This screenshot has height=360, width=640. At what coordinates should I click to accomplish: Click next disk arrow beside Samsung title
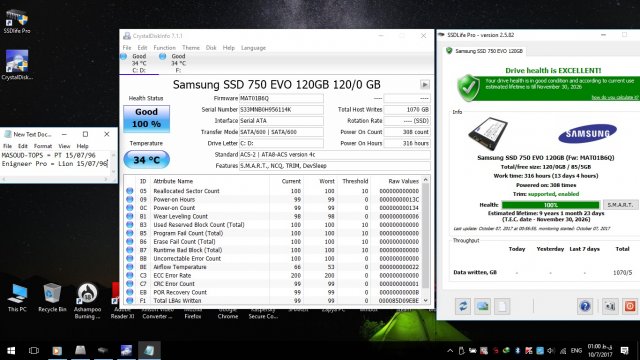click(x=424, y=84)
